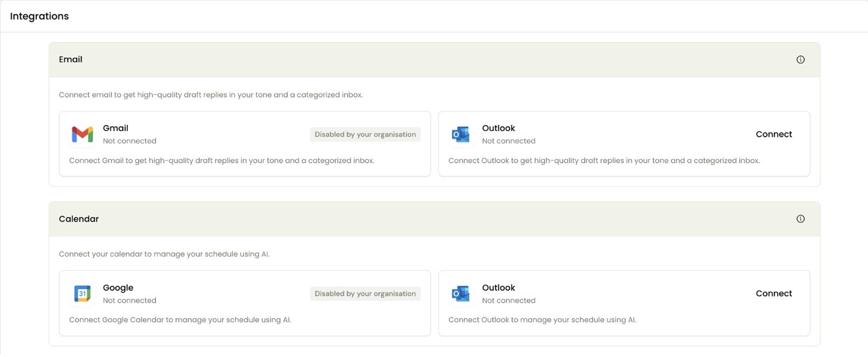The image size is (868, 357).
Task: Click the 'Connect Gmail to get high-quality' description
Action: (221, 160)
